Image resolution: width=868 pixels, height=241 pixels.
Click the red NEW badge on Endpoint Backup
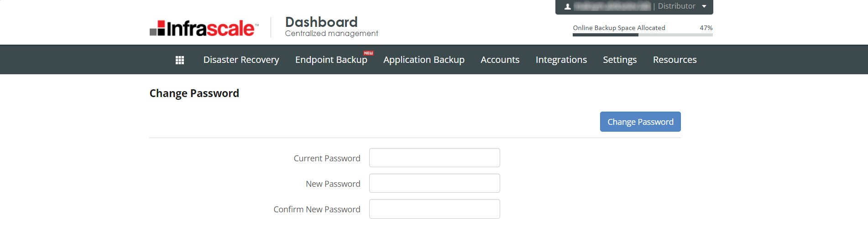click(x=368, y=53)
